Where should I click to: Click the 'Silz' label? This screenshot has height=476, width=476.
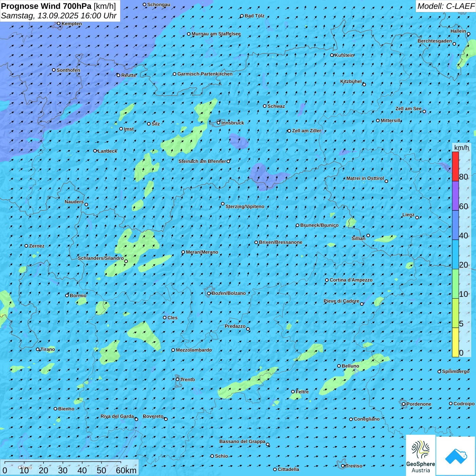coord(156,124)
